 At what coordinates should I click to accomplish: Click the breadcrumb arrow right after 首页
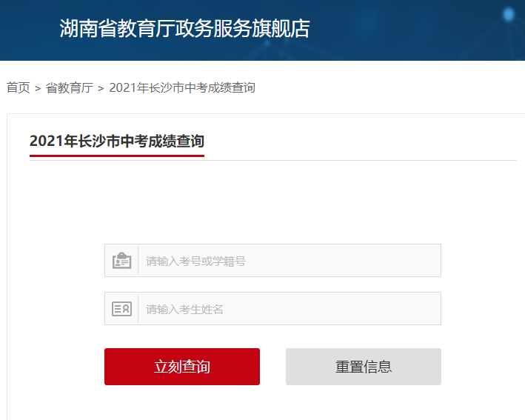pyautogui.click(x=38, y=89)
